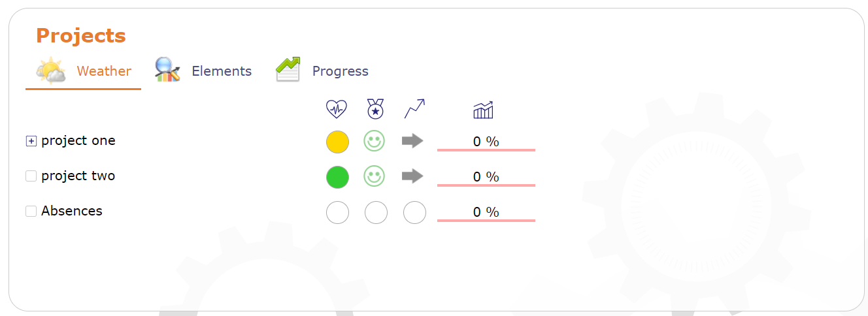The height and width of the screenshot is (316, 868).
Task: Toggle the box beside Absences
Action: pos(31,212)
